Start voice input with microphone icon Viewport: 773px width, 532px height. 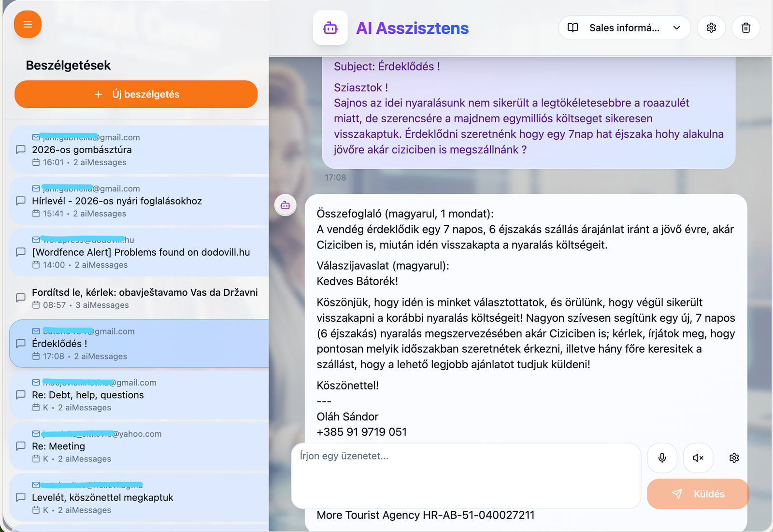point(662,458)
